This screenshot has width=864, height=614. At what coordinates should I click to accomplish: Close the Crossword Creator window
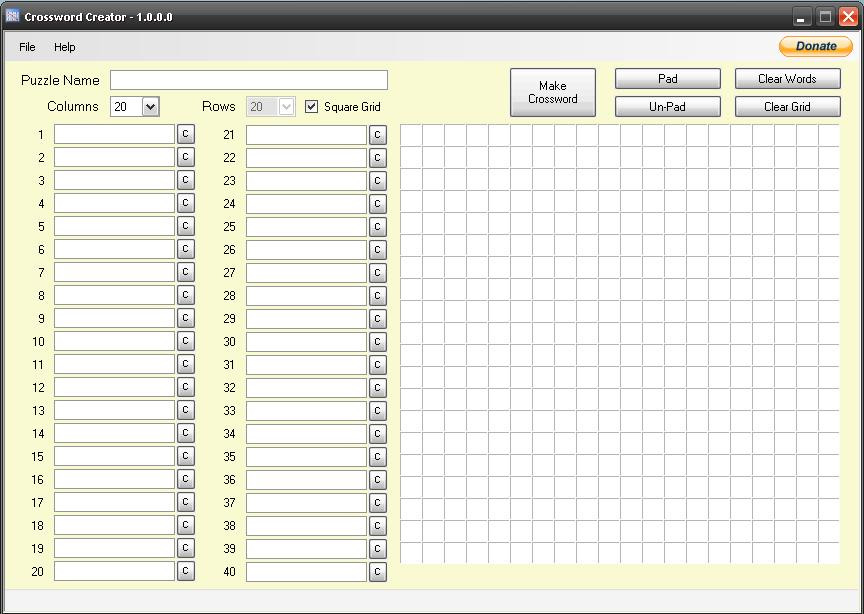848,17
